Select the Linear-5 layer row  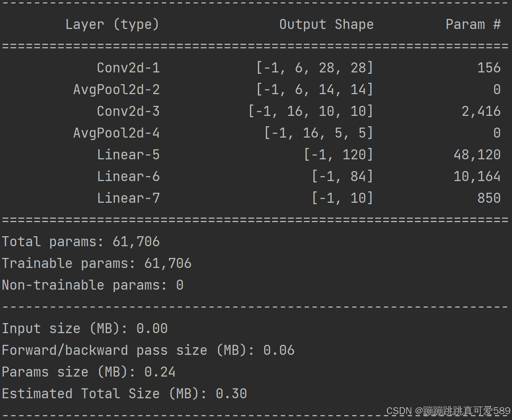click(x=128, y=154)
